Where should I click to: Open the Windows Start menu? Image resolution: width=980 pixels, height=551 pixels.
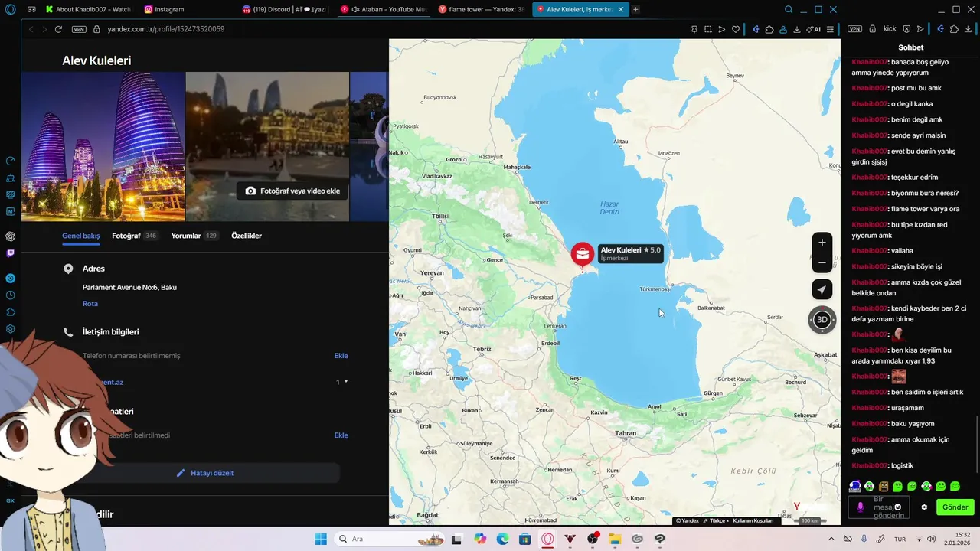click(x=320, y=539)
